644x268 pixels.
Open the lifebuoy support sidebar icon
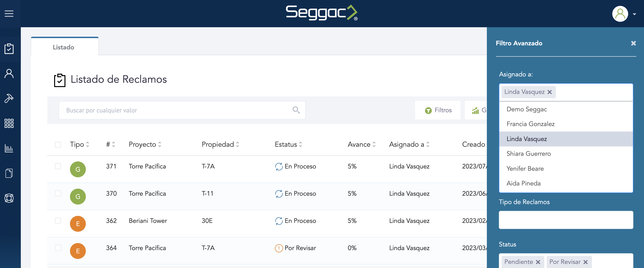9,198
